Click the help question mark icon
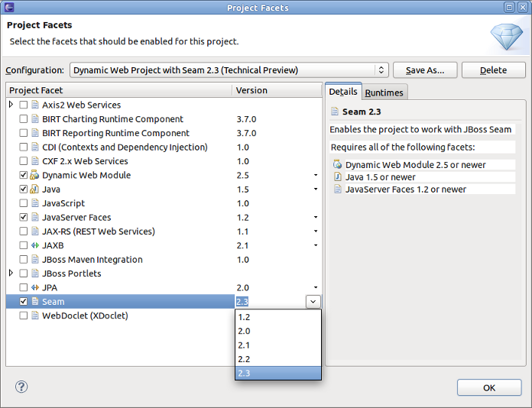Viewport: 532px width, 408px height. click(x=21, y=387)
